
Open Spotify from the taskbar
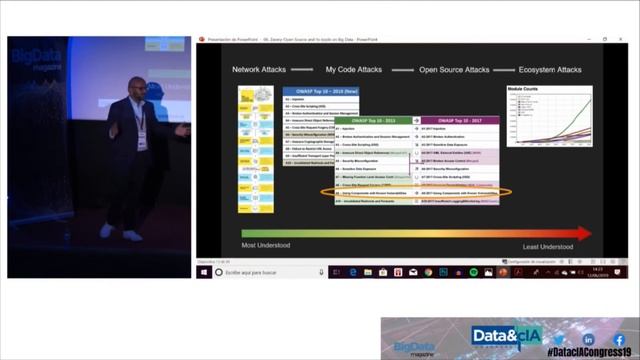[x=473, y=272]
